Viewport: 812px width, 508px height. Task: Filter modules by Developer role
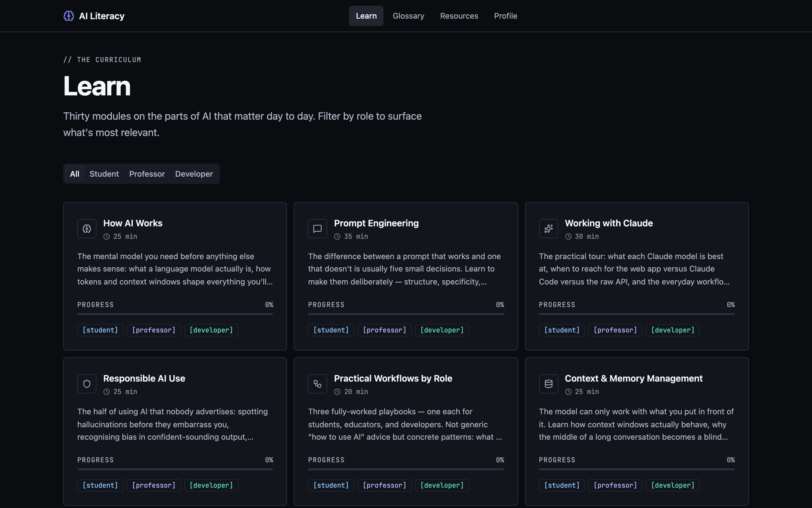[x=194, y=174]
